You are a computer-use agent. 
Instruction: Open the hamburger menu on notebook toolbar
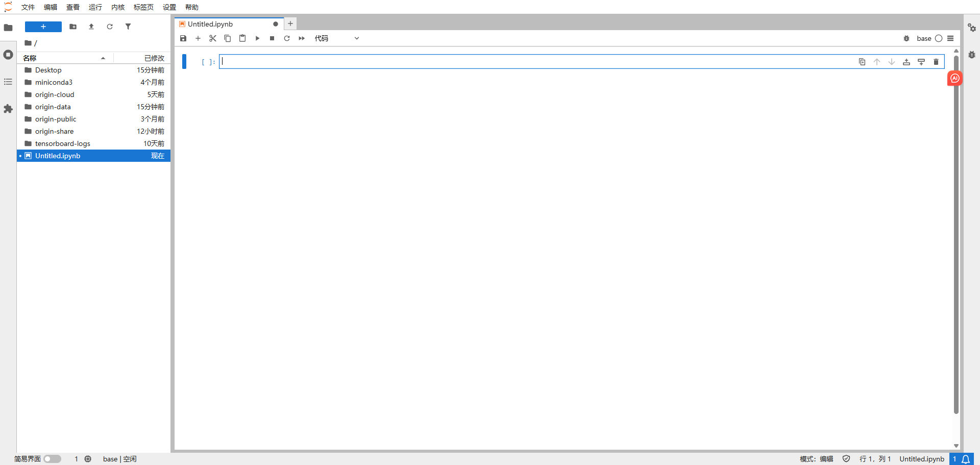coord(951,38)
